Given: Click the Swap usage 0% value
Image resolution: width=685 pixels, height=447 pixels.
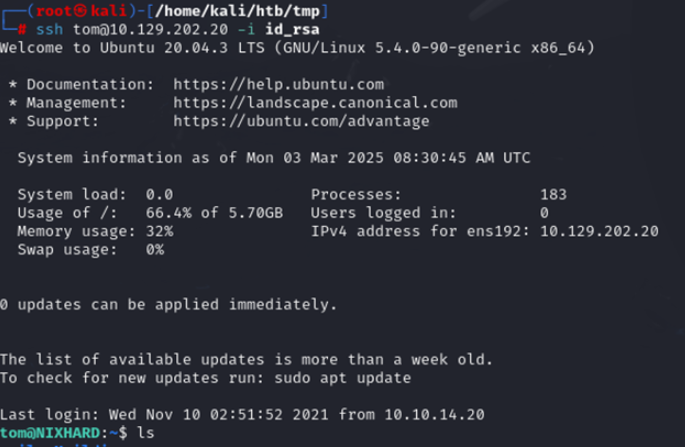Looking at the screenshot, I should (154, 249).
